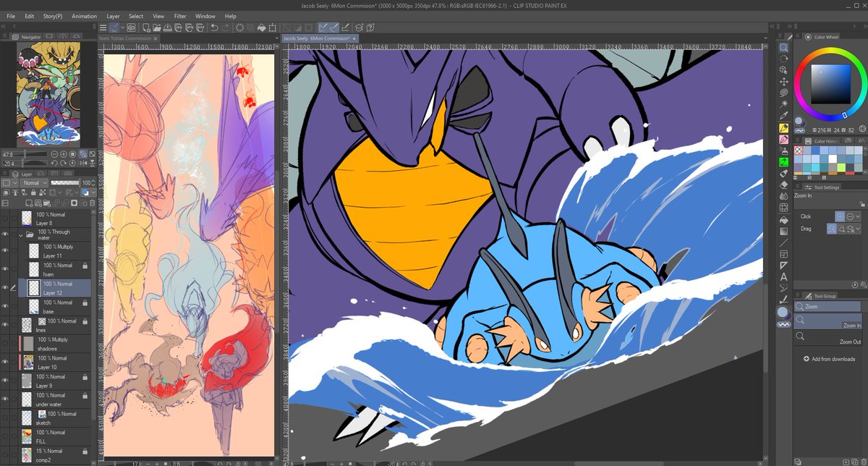This screenshot has width=868, height=466.
Task: Open the Animation menu
Action: [x=84, y=16]
